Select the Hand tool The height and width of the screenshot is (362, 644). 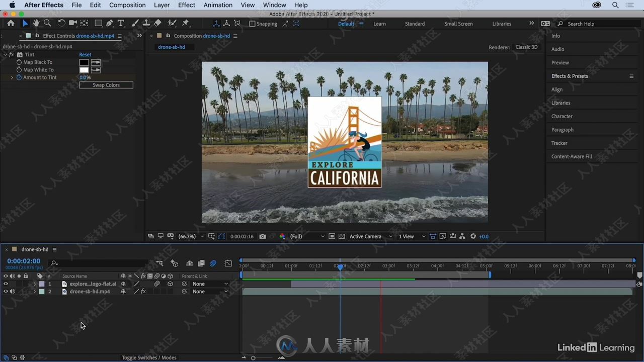[x=36, y=23]
